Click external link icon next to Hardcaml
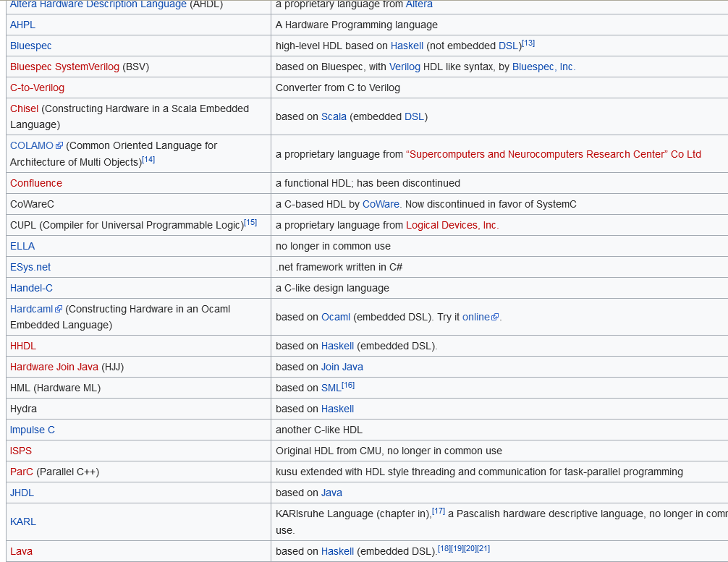 point(59,309)
